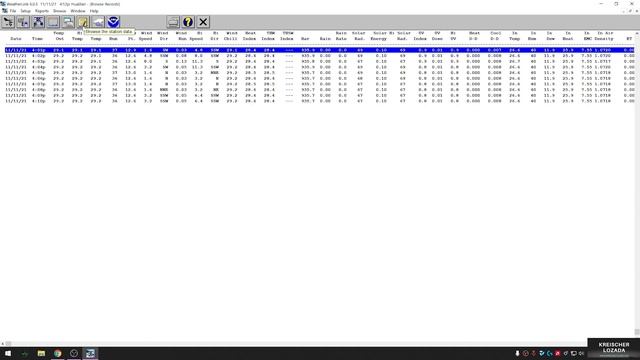Click the Print toolbar icon
Image resolution: width=640 pixels, height=360 pixels.
coord(173,22)
